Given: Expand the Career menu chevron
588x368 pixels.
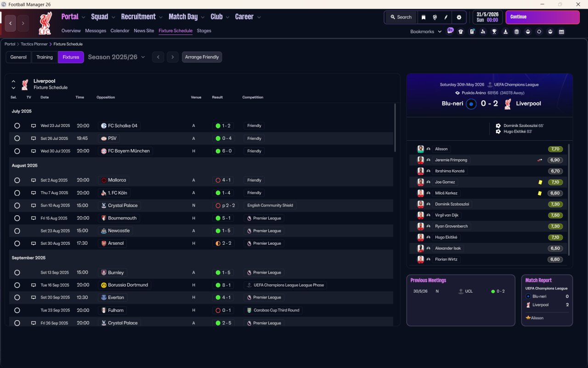Looking at the screenshot, I should (259, 17).
